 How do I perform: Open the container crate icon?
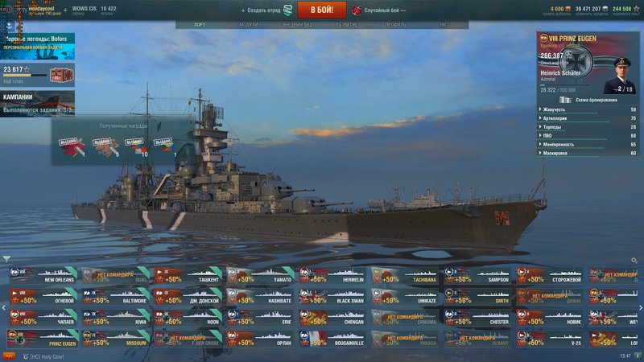point(61,76)
